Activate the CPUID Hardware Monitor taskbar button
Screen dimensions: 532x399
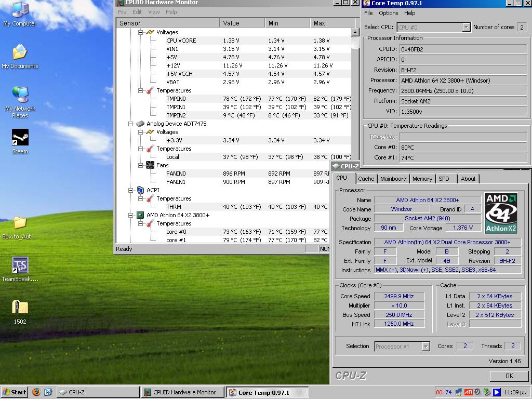pyautogui.click(x=182, y=392)
